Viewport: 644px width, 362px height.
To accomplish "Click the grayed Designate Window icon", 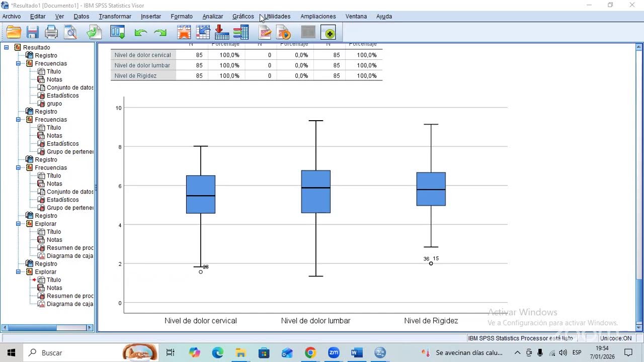I will (x=308, y=33).
